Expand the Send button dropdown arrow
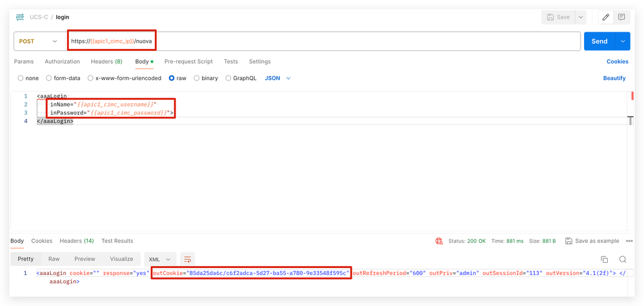This screenshot has width=644, height=306. [x=623, y=41]
